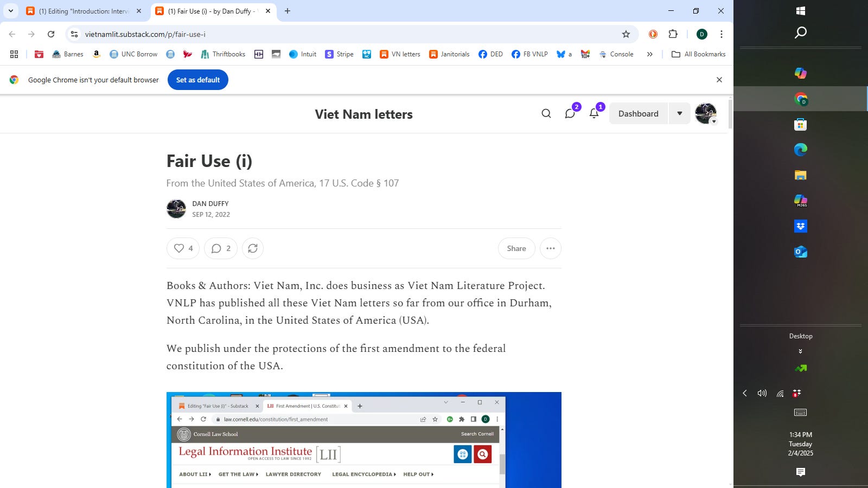
Task: Open the volume control in system tray
Action: (x=762, y=393)
